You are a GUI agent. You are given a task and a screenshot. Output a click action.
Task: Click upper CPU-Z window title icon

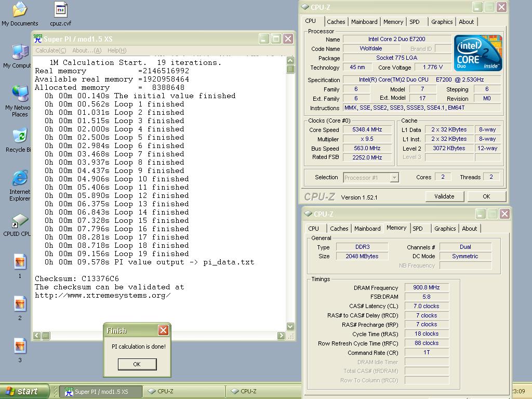(x=305, y=7)
